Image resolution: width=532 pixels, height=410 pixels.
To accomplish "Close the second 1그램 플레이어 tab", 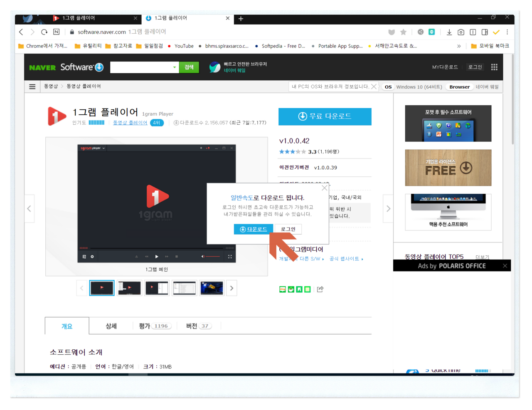I will coord(227,18).
